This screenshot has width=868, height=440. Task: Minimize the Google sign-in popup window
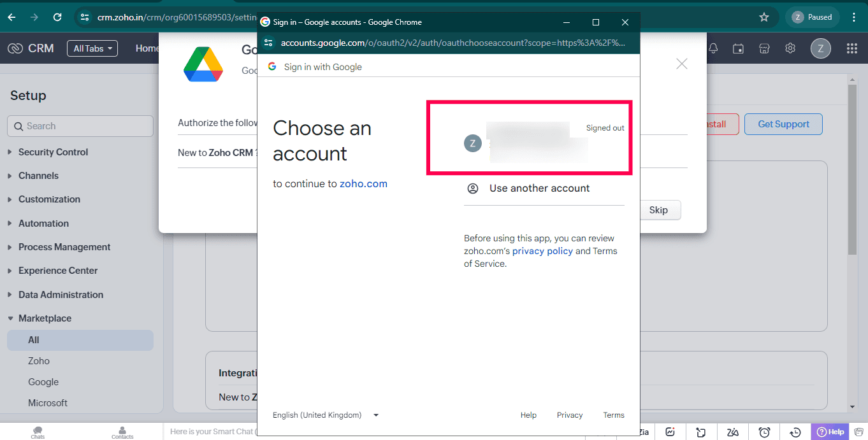coord(567,22)
